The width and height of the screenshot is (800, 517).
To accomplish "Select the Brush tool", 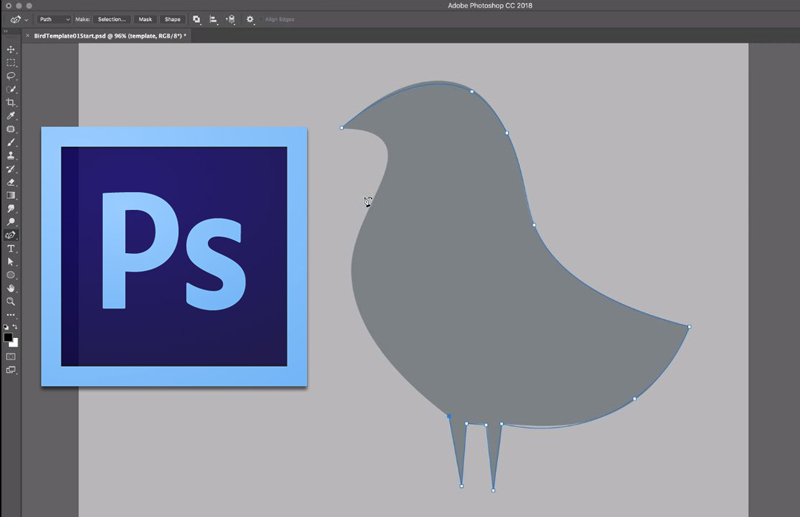I will point(11,142).
